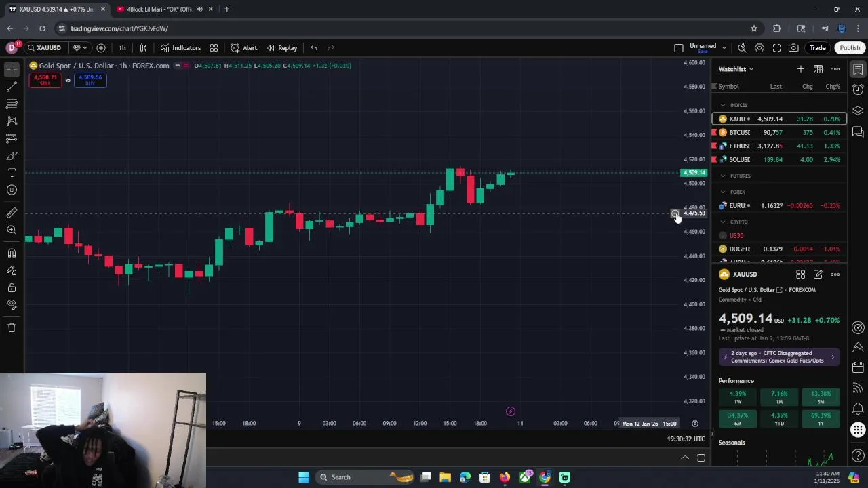Activate the zoom in tool
This screenshot has width=868, height=488.
(x=12, y=230)
